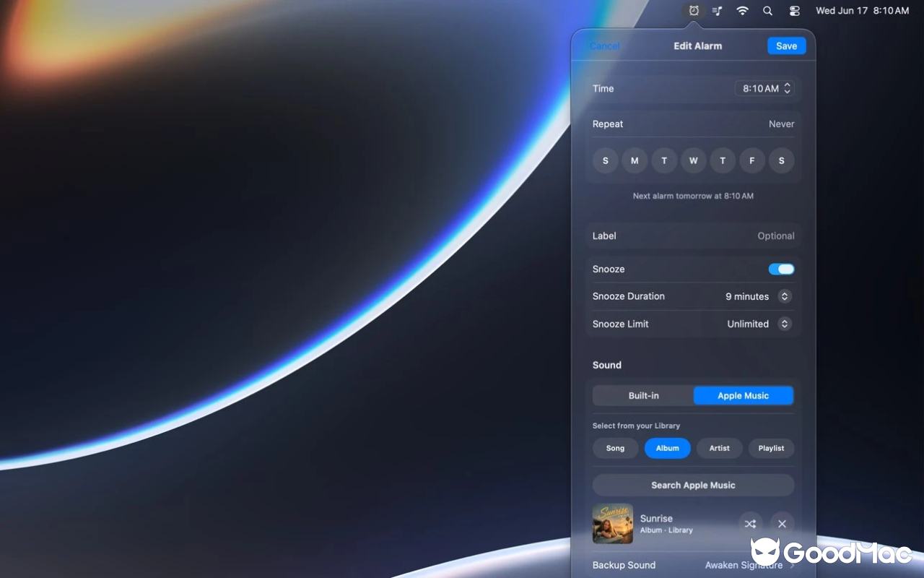Open Spotlight search in menu bar

click(767, 11)
